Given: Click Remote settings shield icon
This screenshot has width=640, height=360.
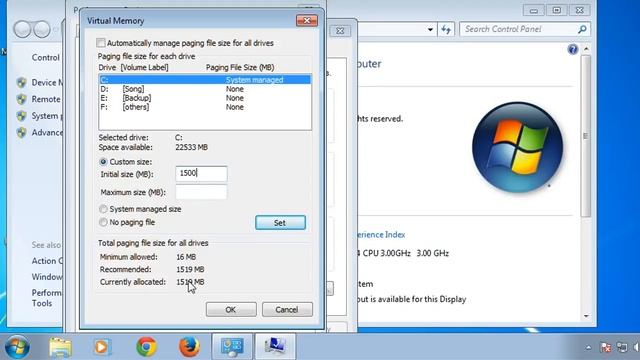Looking at the screenshot, I should pyautogui.click(x=22, y=99).
